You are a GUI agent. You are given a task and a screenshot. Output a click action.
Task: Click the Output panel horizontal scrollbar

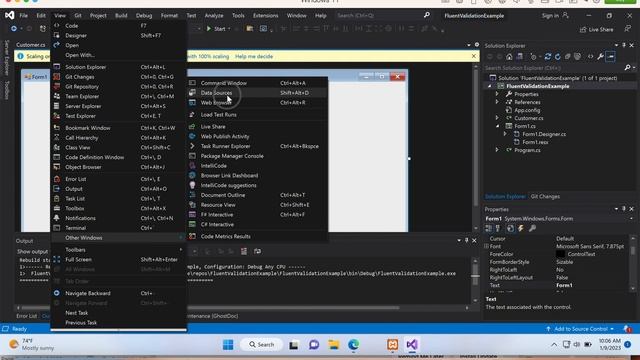tap(243, 308)
